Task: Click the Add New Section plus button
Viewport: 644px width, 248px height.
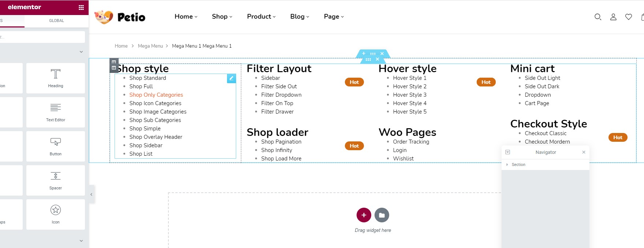Action: [364, 215]
